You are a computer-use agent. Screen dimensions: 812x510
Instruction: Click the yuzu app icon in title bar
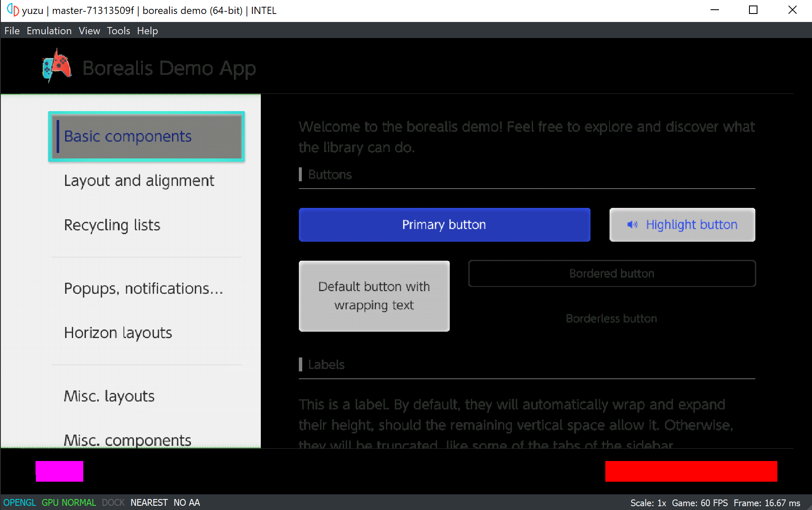(13, 10)
